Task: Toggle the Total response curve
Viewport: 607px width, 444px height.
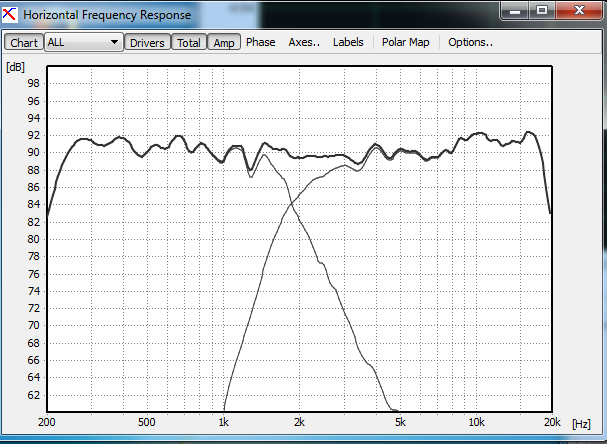Action: (188, 43)
